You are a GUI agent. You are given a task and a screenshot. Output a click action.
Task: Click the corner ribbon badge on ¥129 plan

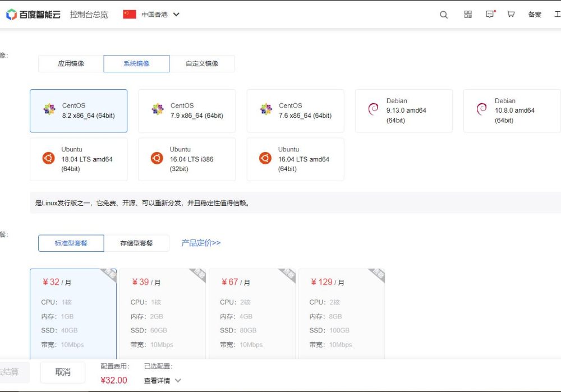tap(378, 275)
